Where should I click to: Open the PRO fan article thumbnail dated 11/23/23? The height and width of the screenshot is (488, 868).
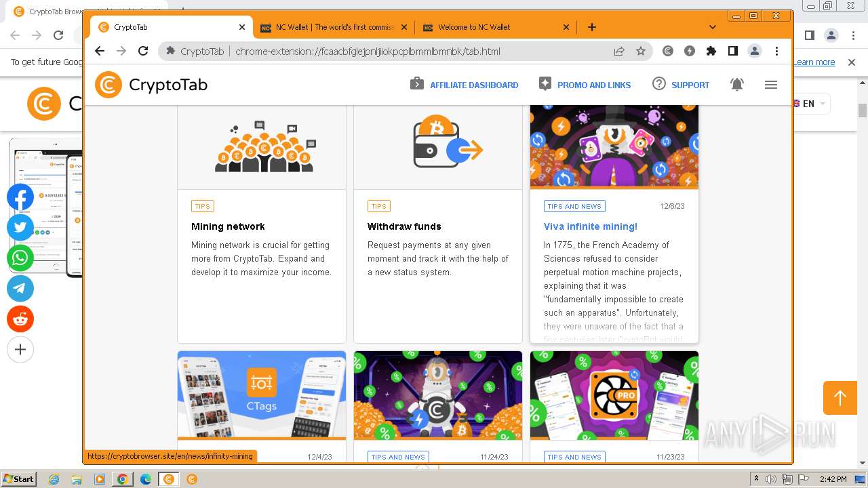click(614, 395)
